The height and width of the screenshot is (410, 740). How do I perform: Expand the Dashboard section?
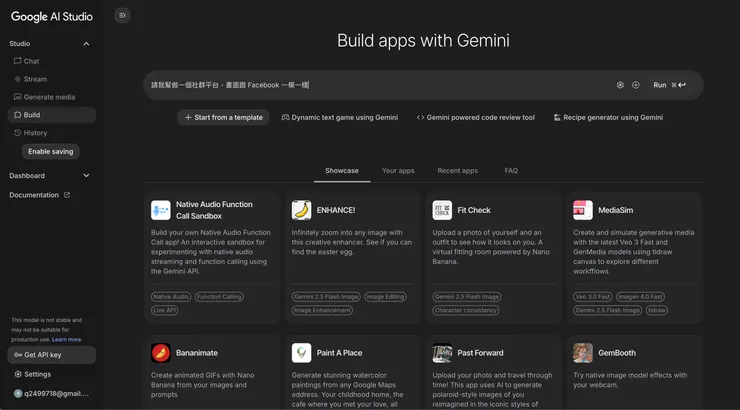pyautogui.click(x=86, y=176)
